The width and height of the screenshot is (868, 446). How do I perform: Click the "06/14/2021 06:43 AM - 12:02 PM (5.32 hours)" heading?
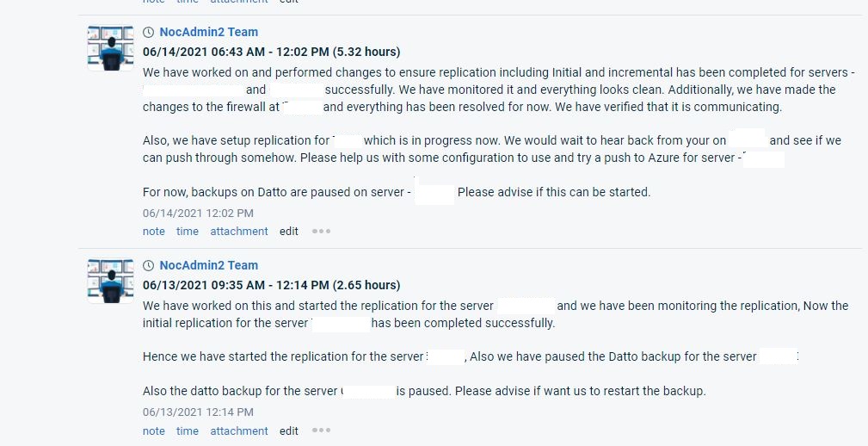(x=271, y=52)
